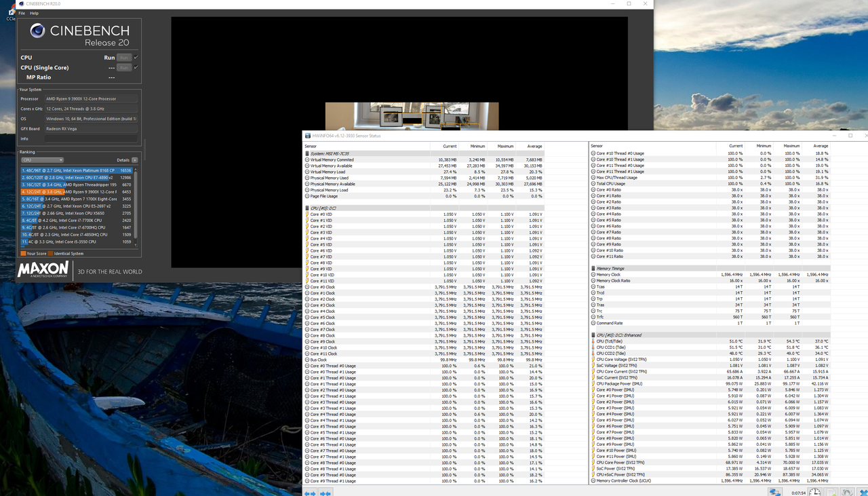Select ranking entry Intel Xeon Platinum 8168
868x496 pixels.
click(77, 170)
